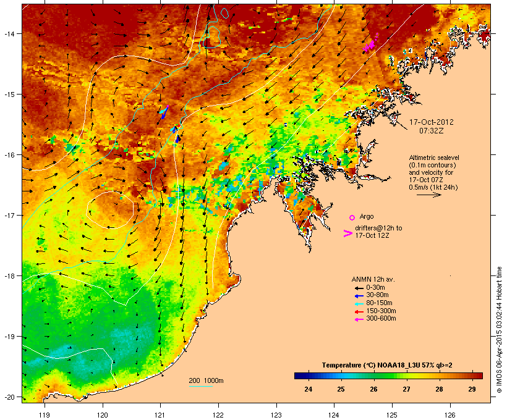Click the '150-300m' depth label
The height and width of the screenshot is (420, 507).
(381, 311)
